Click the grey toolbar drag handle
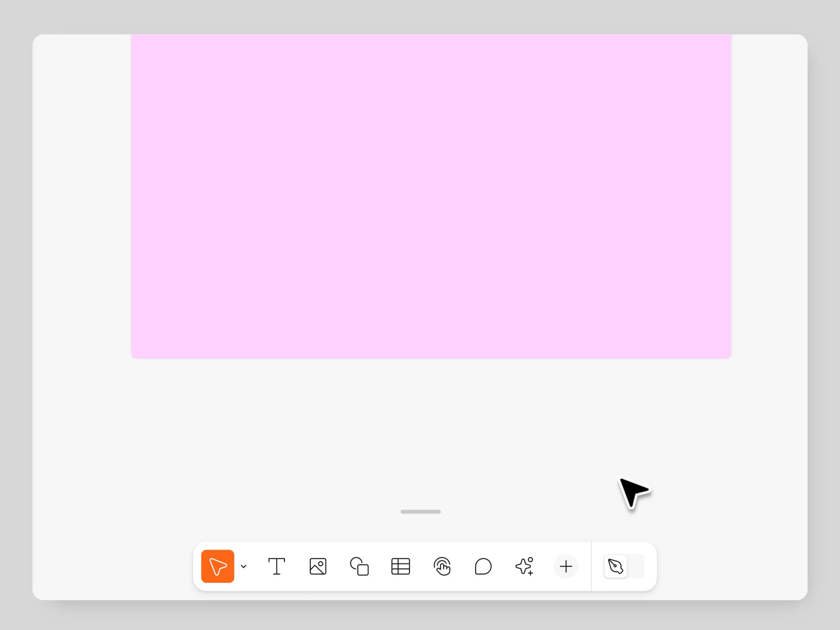Viewport: 840px width, 630px height. 421,511
